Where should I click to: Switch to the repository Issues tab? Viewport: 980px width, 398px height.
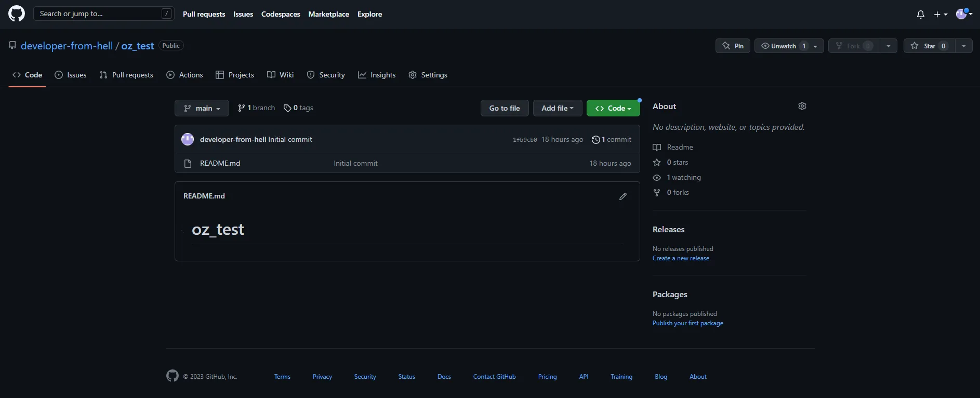(x=71, y=75)
